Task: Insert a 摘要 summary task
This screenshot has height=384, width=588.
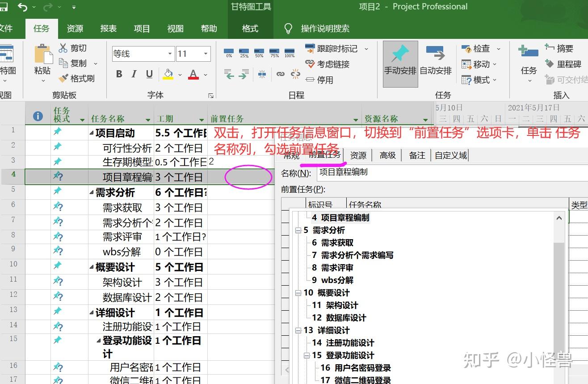Action: [x=559, y=48]
